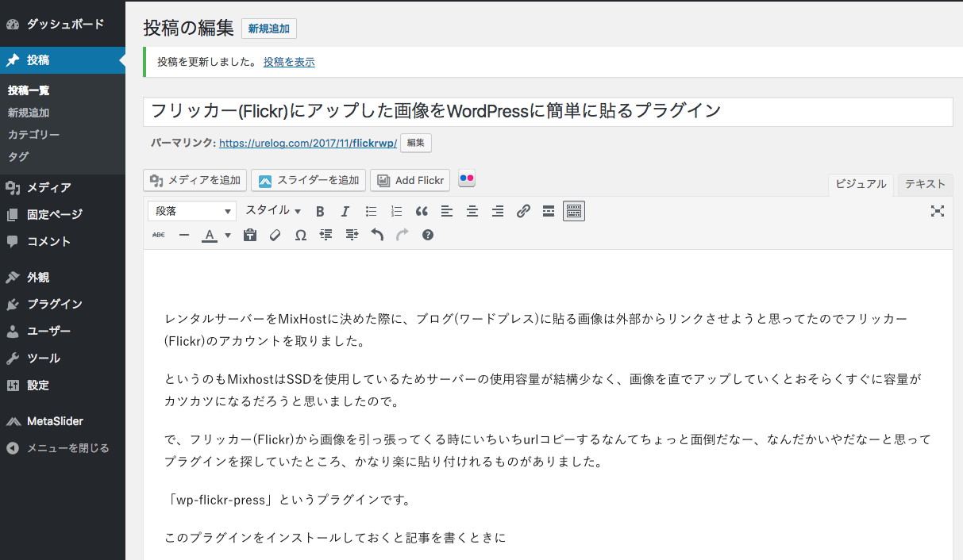963x560 pixels.
Task: Focus the post title input field
Action: click(x=548, y=111)
